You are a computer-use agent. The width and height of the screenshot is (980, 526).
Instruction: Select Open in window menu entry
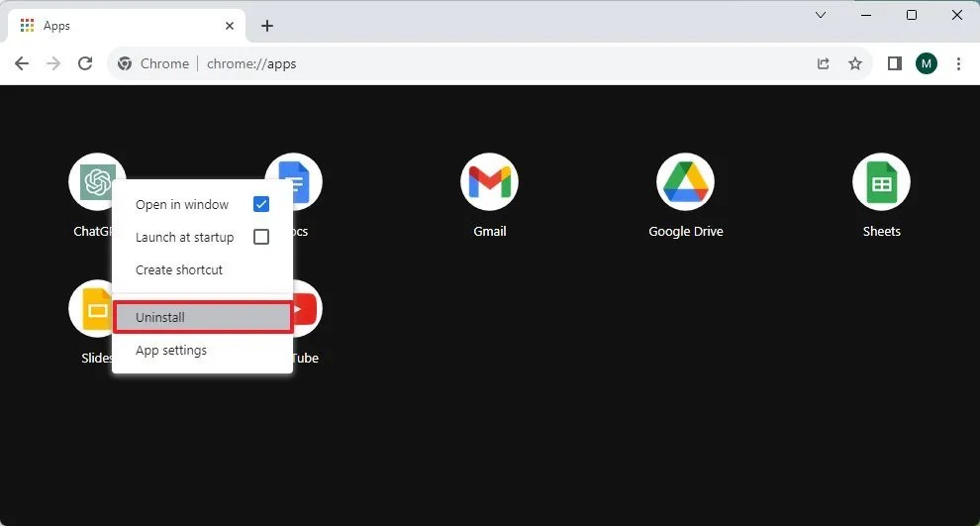pyautogui.click(x=203, y=204)
